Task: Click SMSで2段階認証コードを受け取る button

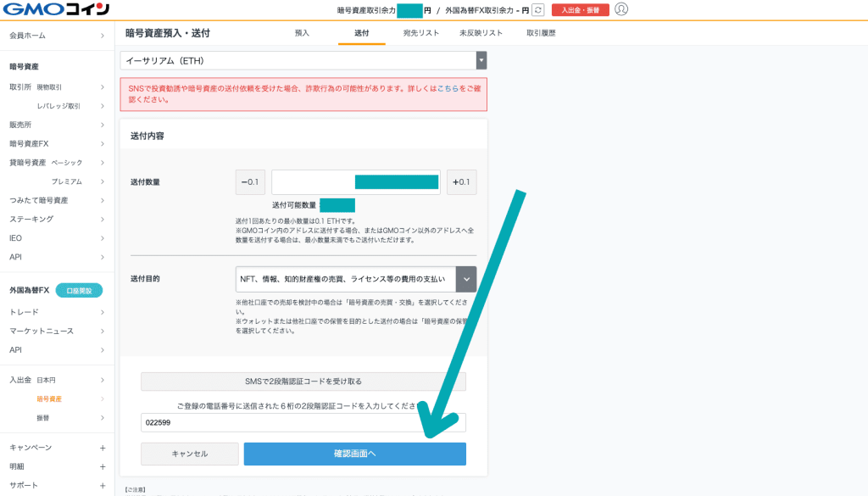Action: [x=303, y=382]
